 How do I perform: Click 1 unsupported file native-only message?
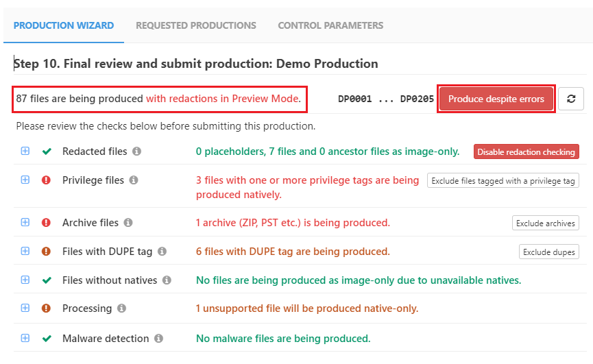tap(307, 308)
